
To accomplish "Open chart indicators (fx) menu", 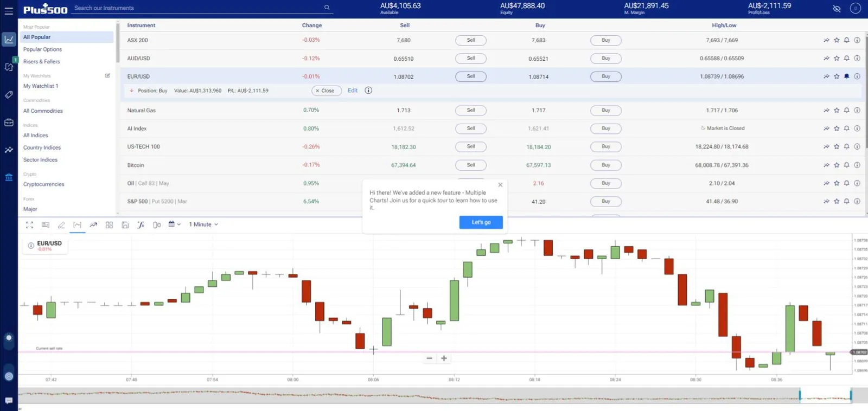I will [x=141, y=224].
